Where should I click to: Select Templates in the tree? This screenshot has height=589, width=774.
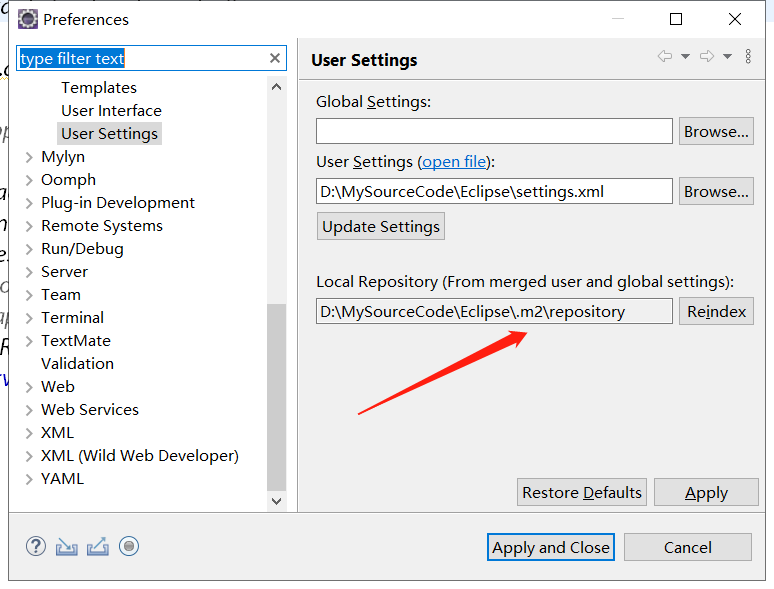tap(99, 87)
